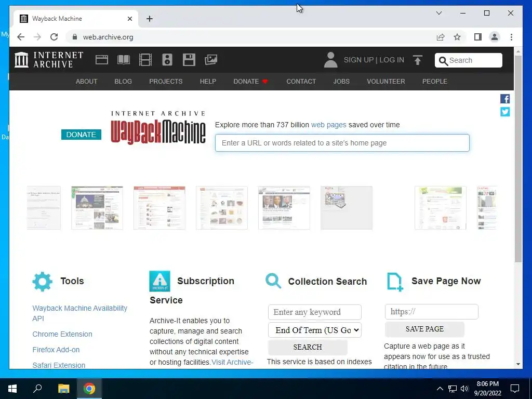This screenshot has height=399, width=532.
Task: Open the texts book icon
Action: 124,60
